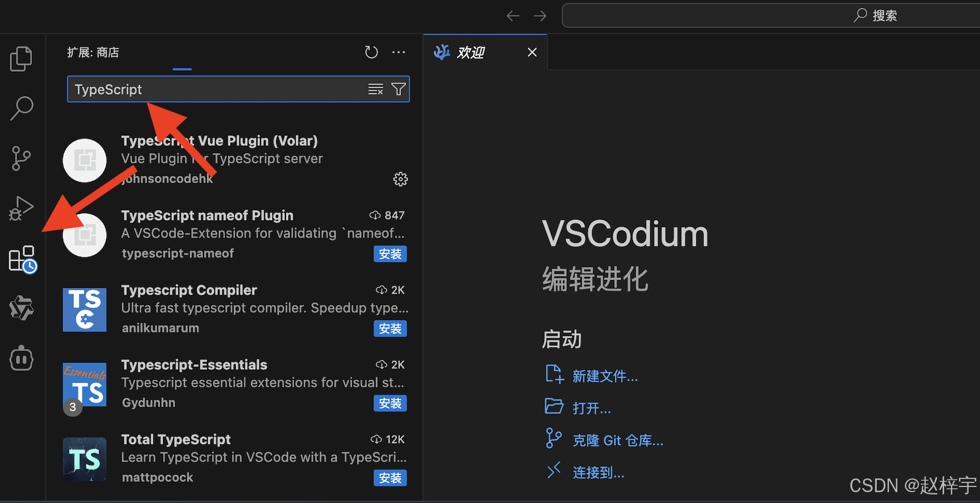
Task: Click the 扩展: 商店 panel title
Action: 93,52
